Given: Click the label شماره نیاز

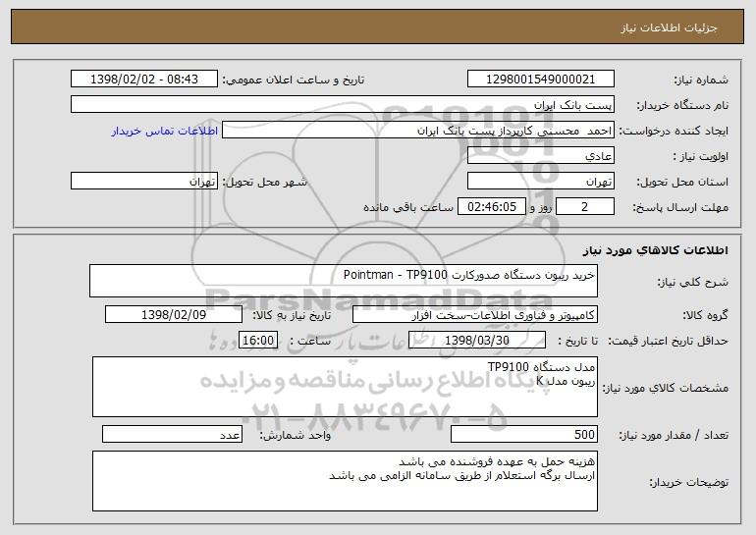Looking at the screenshot, I should pyautogui.click(x=701, y=80).
